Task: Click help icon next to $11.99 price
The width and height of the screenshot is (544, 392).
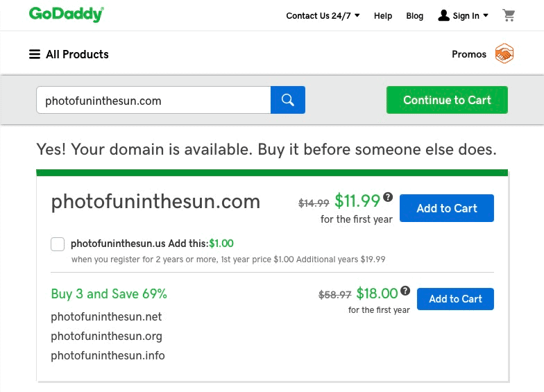Action: 388,197
